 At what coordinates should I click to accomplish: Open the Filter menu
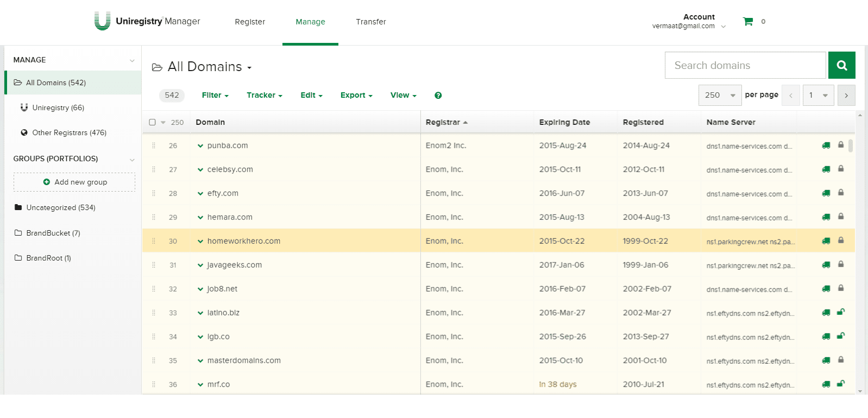pyautogui.click(x=215, y=95)
